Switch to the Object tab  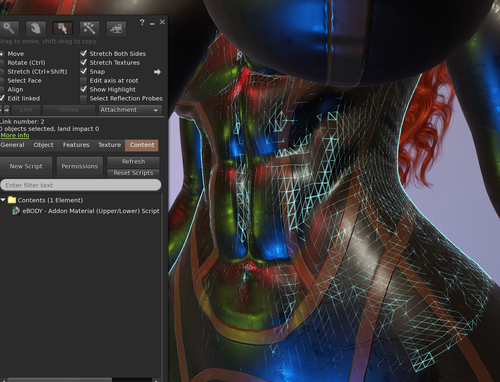pyautogui.click(x=43, y=145)
